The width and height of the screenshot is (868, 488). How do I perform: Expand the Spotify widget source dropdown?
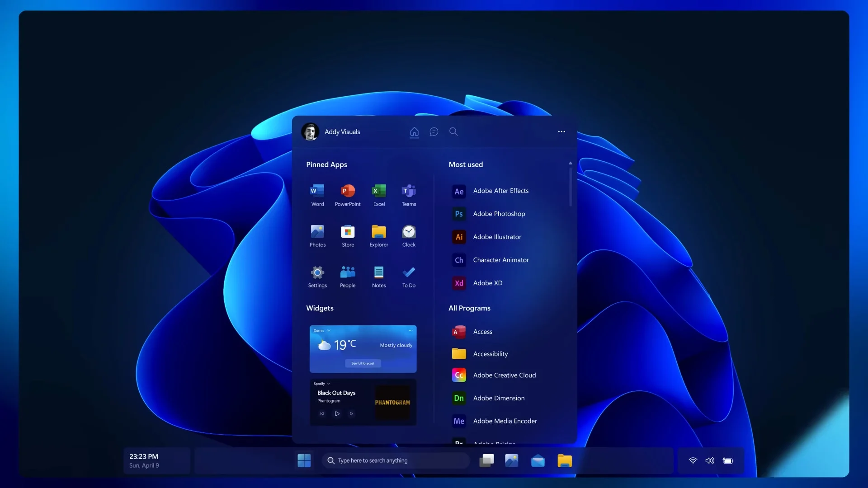329,384
